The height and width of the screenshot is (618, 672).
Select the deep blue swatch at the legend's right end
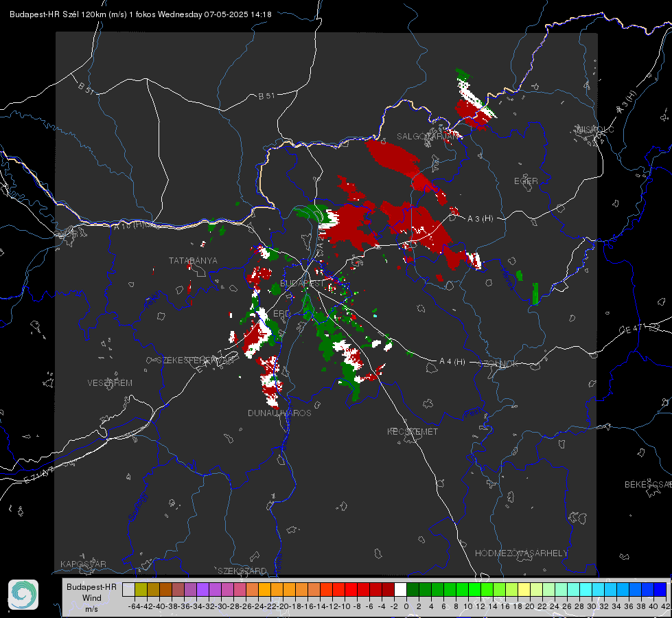(x=660, y=589)
